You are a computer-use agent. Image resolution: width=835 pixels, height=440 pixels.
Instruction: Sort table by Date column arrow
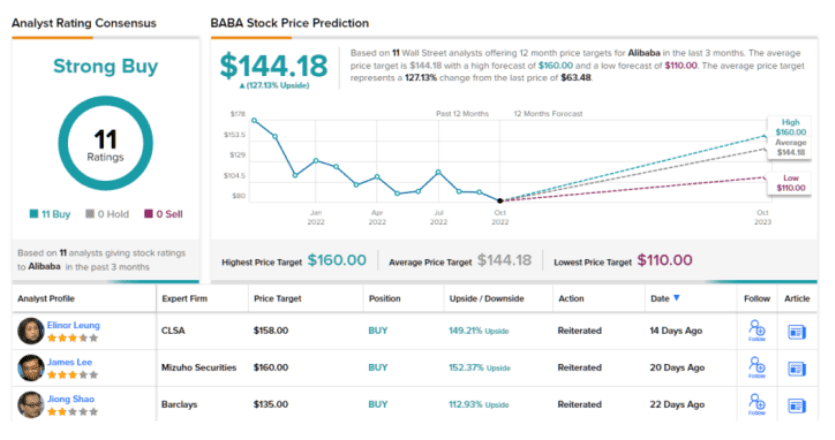pyautogui.click(x=677, y=298)
